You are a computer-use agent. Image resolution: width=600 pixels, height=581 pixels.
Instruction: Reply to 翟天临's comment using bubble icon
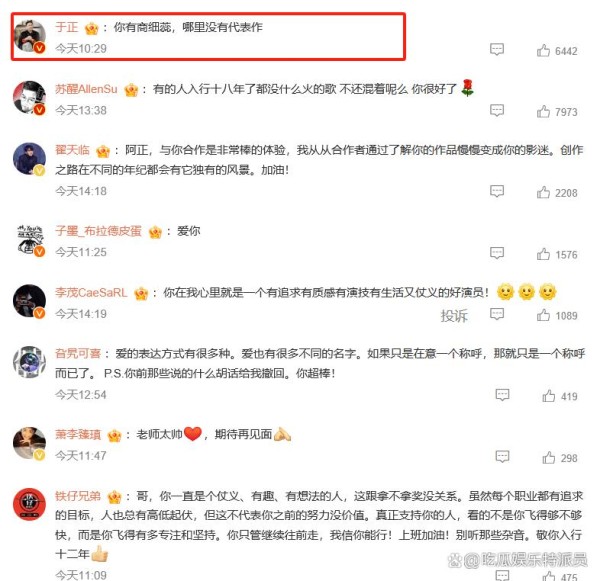[x=497, y=191]
